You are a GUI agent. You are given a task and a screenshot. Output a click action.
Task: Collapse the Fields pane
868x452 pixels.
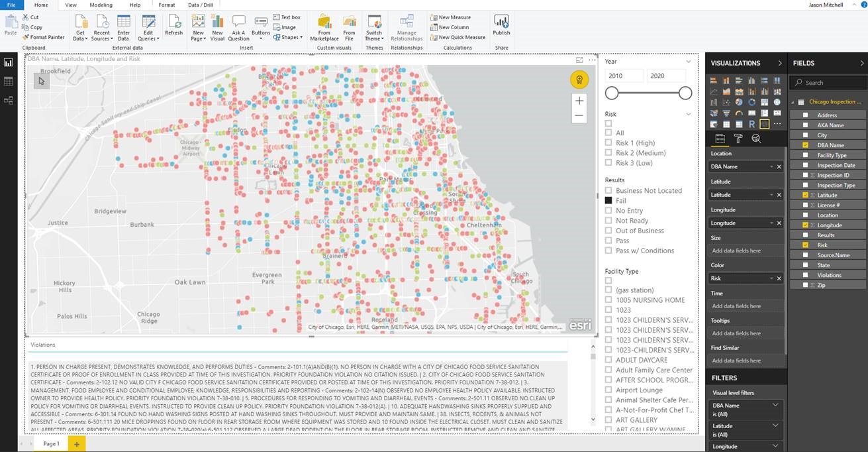(862, 63)
